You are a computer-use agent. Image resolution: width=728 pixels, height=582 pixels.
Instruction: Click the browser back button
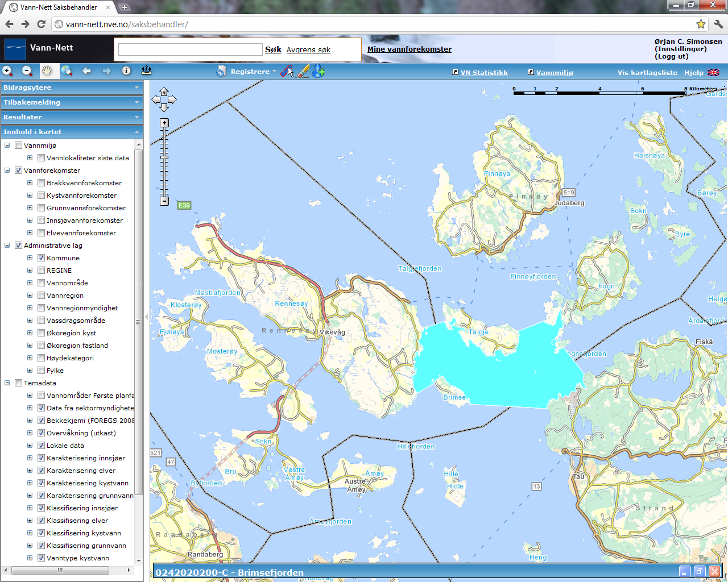click(x=9, y=24)
